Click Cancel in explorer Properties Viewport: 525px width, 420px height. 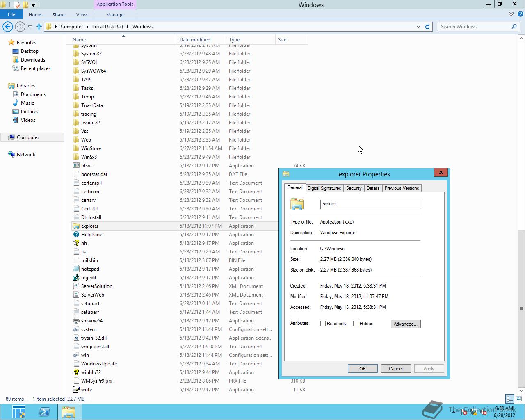click(396, 369)
